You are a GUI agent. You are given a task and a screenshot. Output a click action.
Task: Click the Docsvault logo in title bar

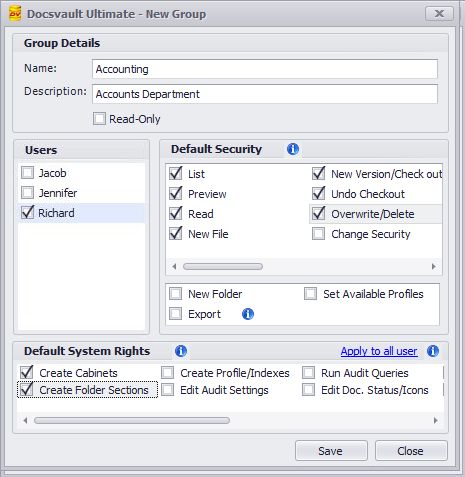[x=15, y=14]
